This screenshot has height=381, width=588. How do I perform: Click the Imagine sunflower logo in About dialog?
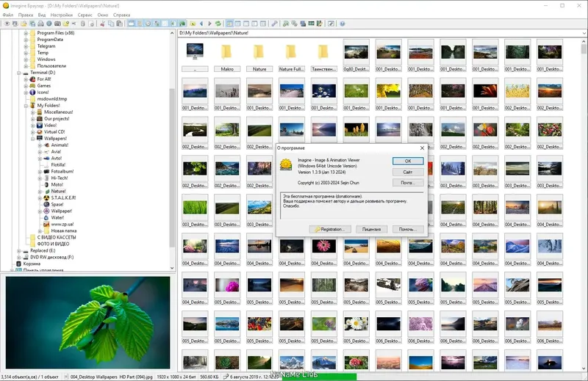286,164
